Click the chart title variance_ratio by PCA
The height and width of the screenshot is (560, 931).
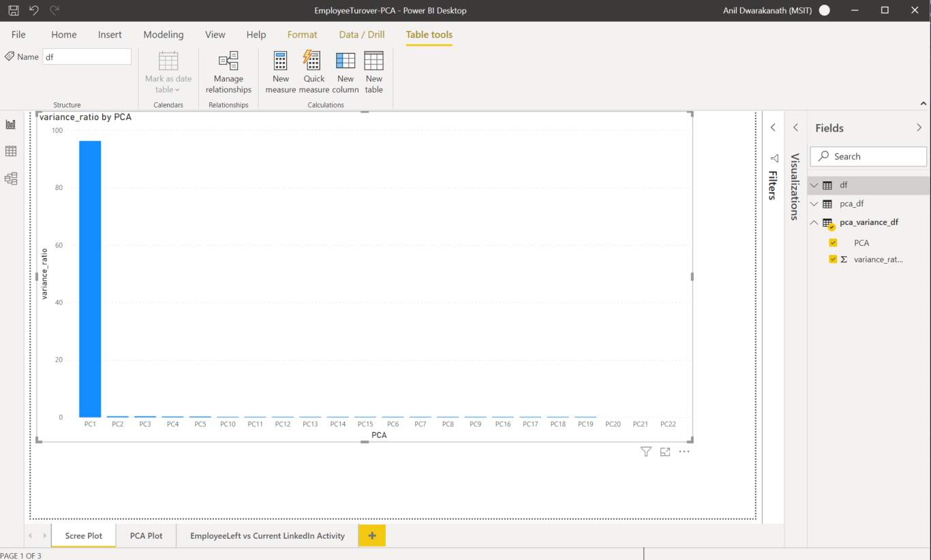point(85,117)
